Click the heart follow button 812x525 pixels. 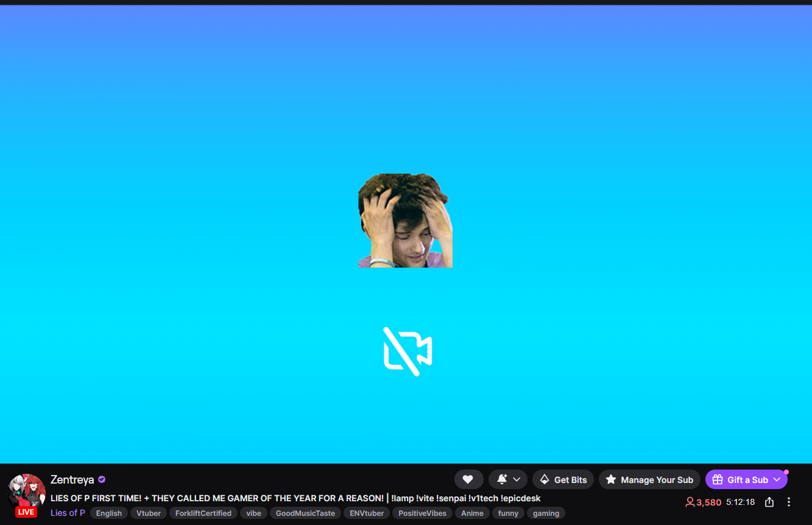pos(468,480)
